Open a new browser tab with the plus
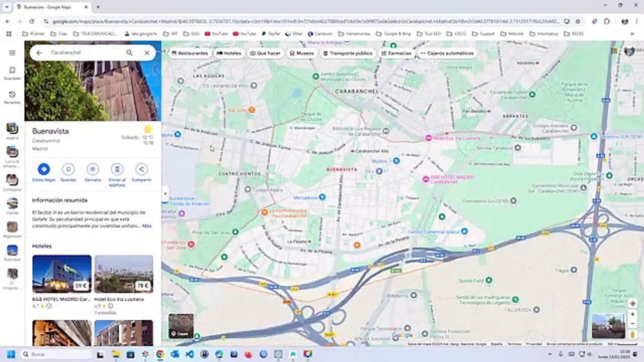The height and width of the screenshot is (362, 644). point(98,7)
